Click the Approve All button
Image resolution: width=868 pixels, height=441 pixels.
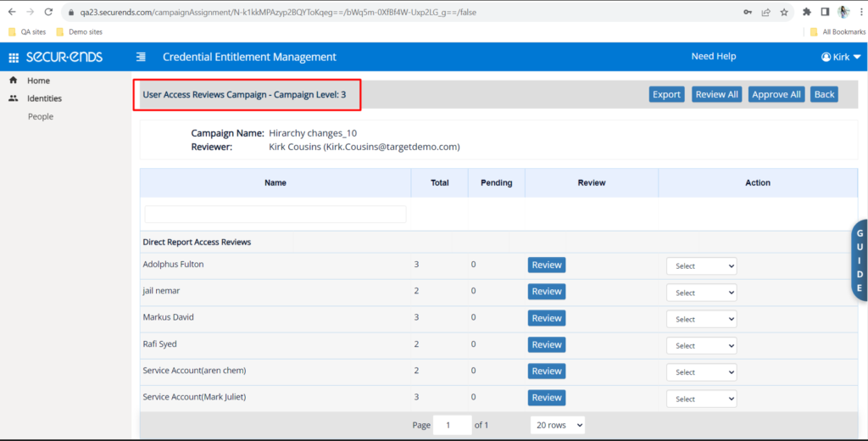(776, 94)
